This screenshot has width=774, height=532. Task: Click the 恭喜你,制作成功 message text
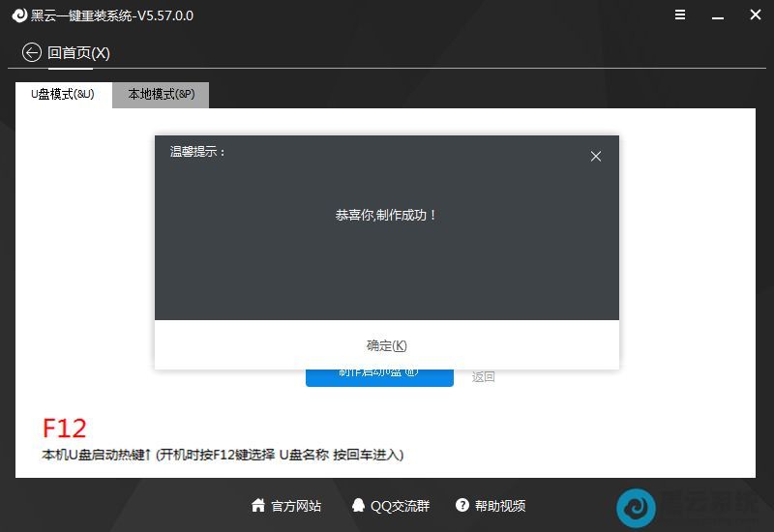(x=386, y=215)
